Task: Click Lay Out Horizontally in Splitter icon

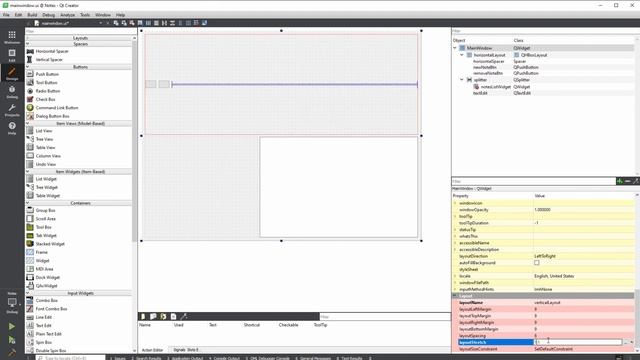Action: point(164,23)
